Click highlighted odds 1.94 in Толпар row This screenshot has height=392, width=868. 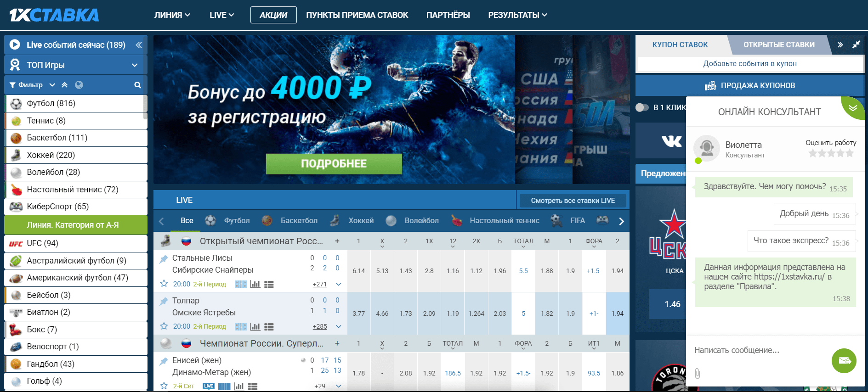tap(618, 314)
